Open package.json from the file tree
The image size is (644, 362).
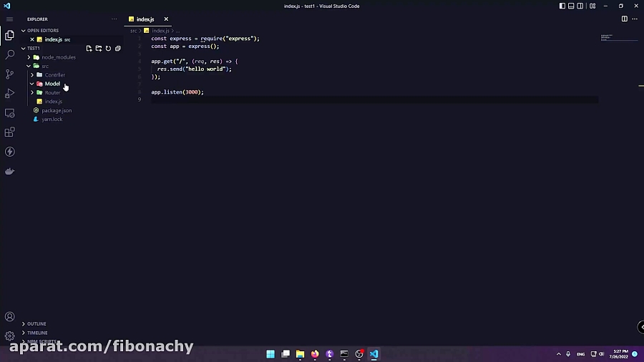pyautogui.click(x=57, y=110)
